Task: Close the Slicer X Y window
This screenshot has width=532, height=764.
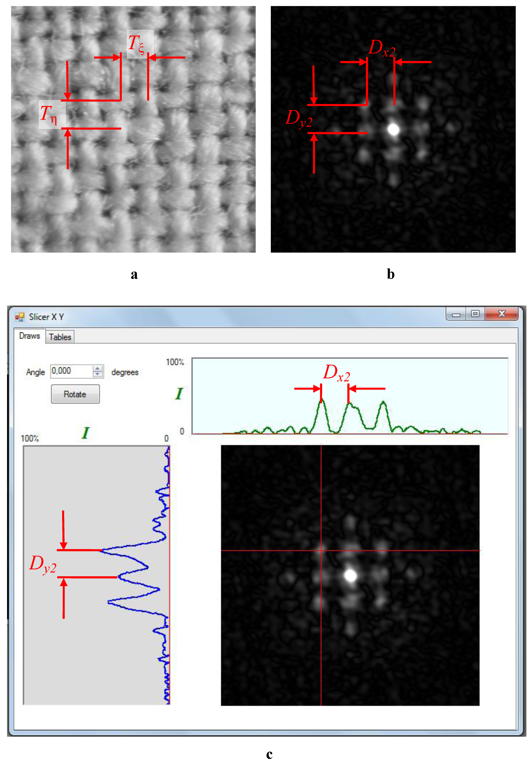Action: pyautogui.click(x=501, y=313)
